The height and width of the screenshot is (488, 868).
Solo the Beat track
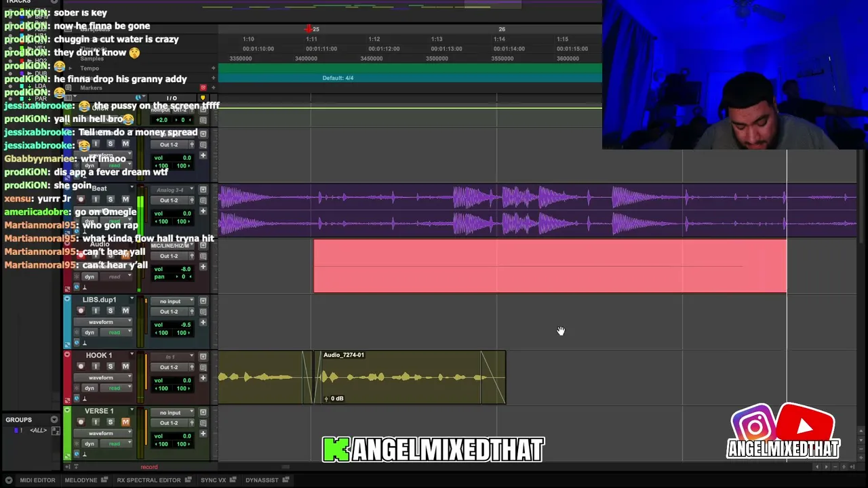(111, 199)
